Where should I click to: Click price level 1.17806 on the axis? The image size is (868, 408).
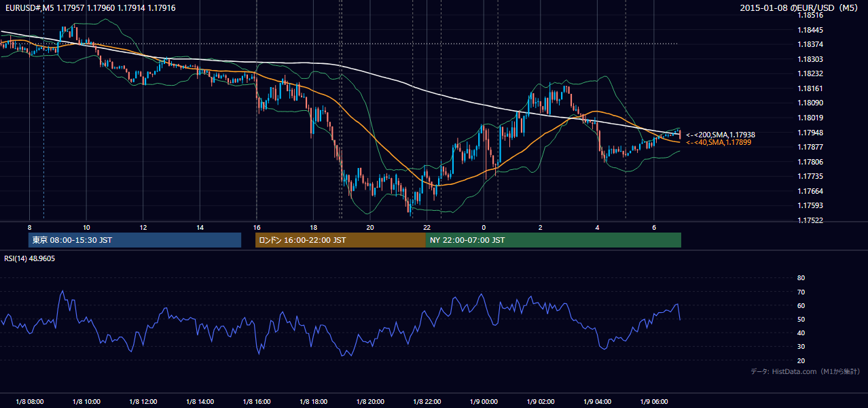click(811, 162)
